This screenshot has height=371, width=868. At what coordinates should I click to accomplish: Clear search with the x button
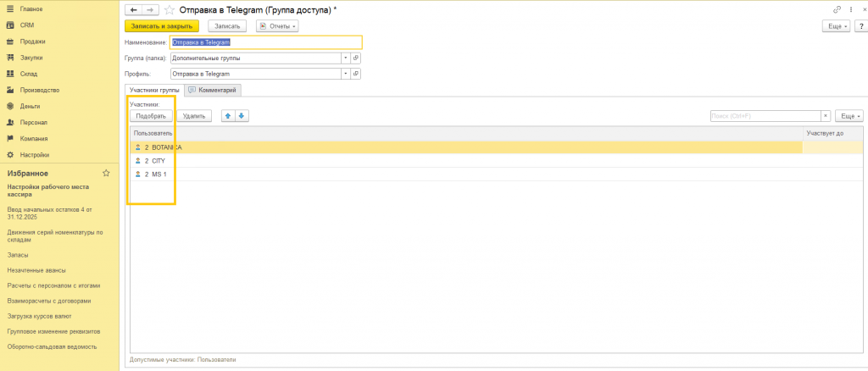826,116
